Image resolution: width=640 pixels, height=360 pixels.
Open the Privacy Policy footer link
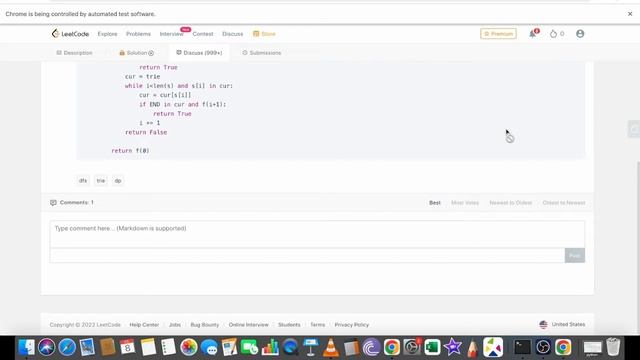[x=351, y=325]
